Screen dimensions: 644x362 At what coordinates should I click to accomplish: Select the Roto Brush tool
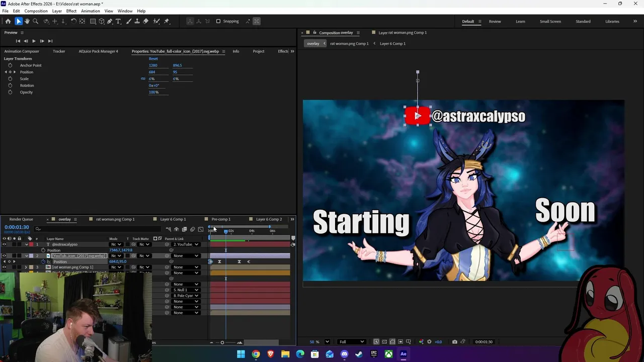click(156, 21)
